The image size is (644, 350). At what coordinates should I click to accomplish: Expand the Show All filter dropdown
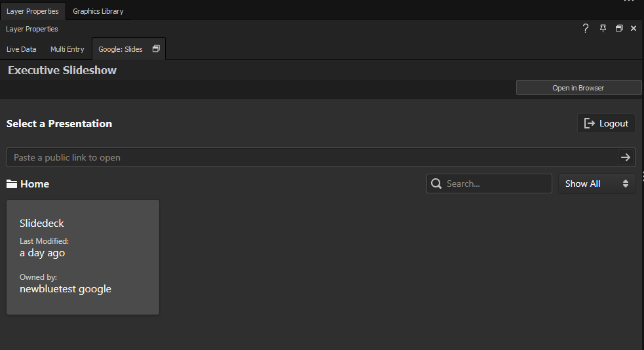(x=596, y=184)
